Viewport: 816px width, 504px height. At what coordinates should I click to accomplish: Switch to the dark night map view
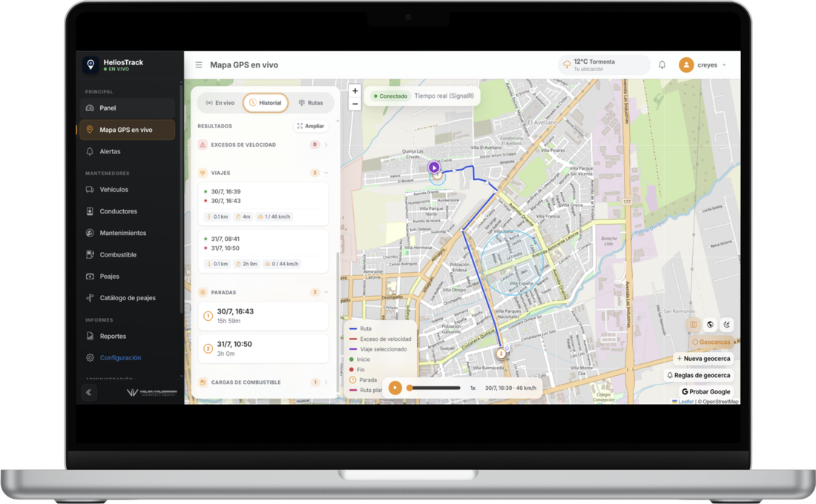[x=726, y=325]
